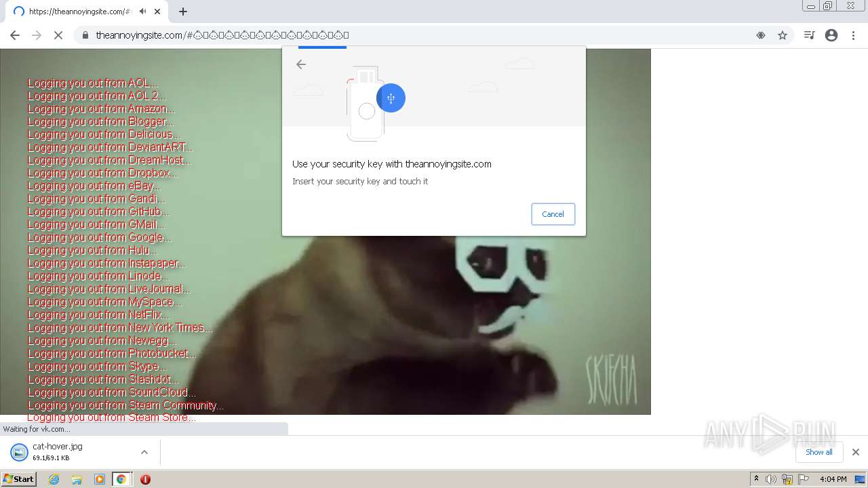
Task: Show hidden tray icons
Action: tap(756, 479)
